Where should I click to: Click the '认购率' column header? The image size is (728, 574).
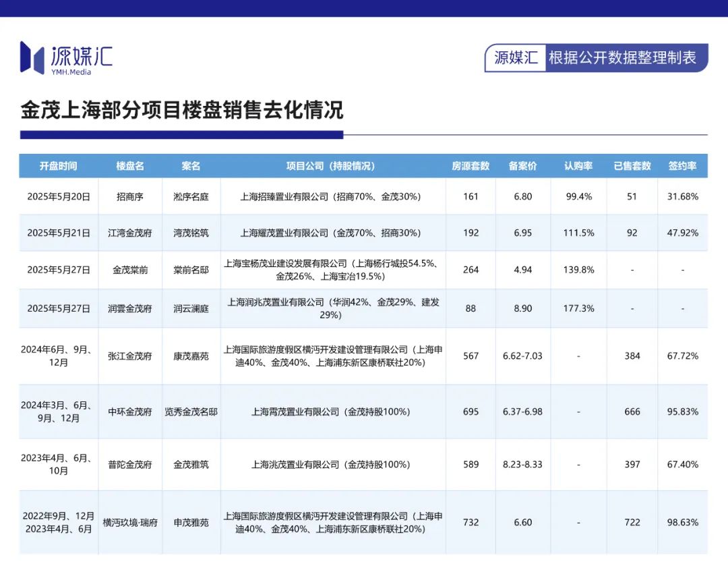point(578,166)
